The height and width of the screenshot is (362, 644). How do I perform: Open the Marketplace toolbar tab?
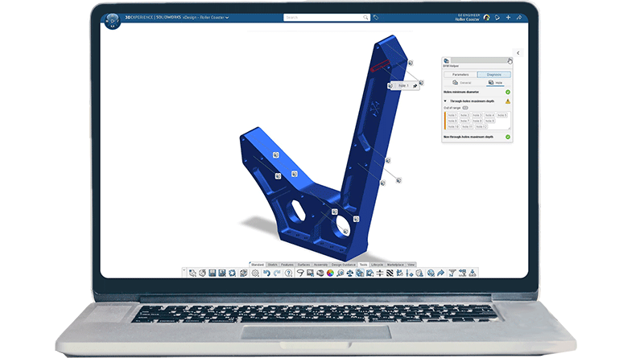[x=395, y=265]
